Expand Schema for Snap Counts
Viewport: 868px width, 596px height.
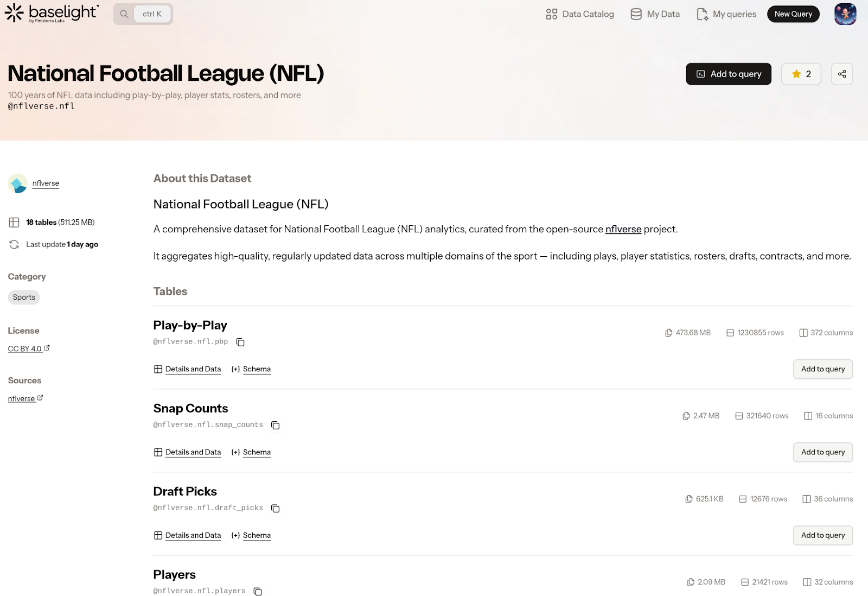[251, 452]
